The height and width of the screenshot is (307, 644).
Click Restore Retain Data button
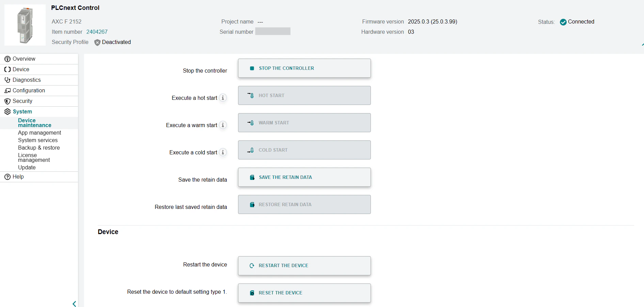304,204
